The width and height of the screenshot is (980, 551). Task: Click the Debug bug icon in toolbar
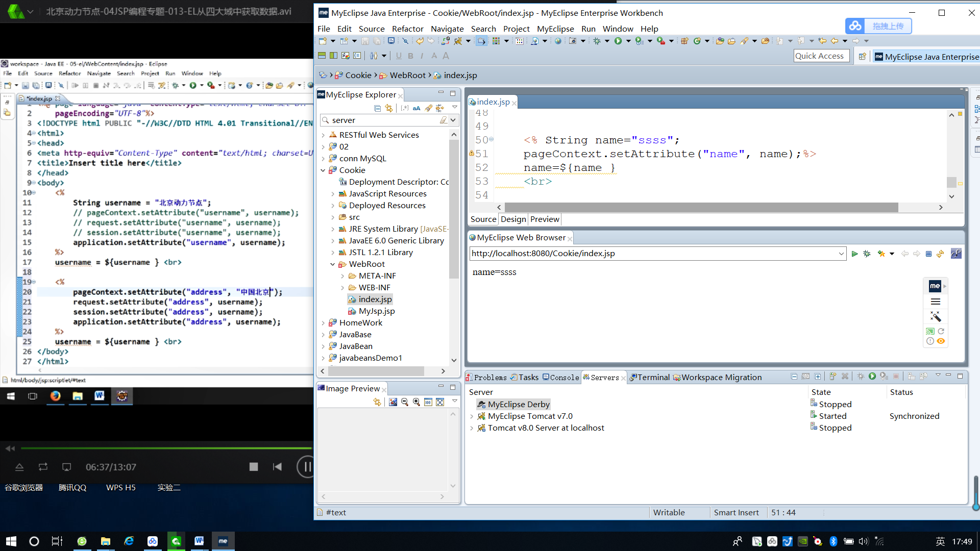(597, 41)
